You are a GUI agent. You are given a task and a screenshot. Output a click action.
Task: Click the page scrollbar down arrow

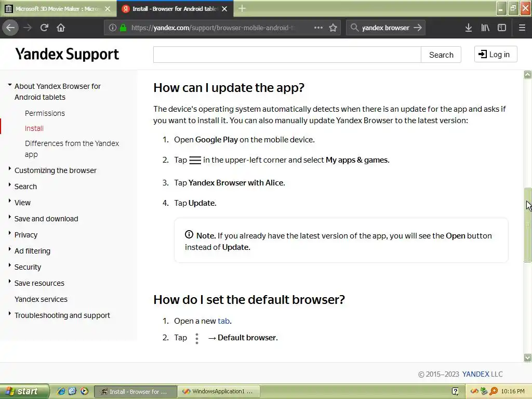coord(528,357)
